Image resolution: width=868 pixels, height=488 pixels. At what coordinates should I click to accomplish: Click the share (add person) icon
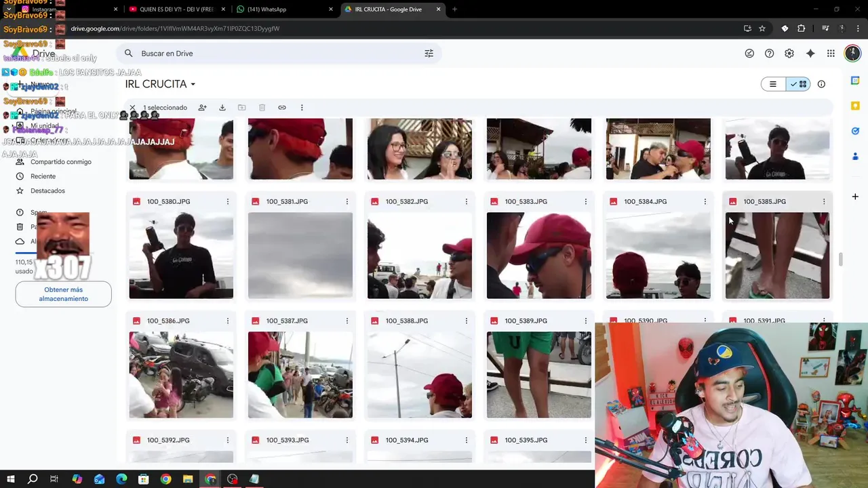coord(202,108)
